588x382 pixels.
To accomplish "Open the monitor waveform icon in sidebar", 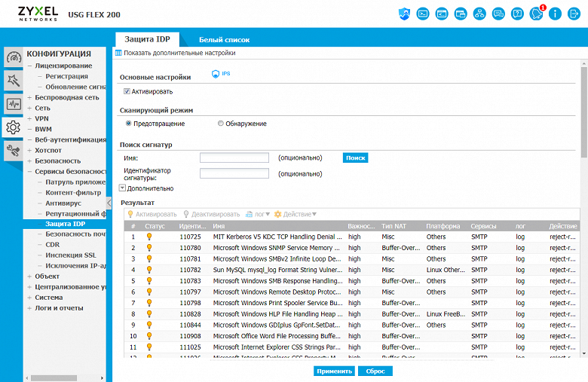I will tap(13, 104).
